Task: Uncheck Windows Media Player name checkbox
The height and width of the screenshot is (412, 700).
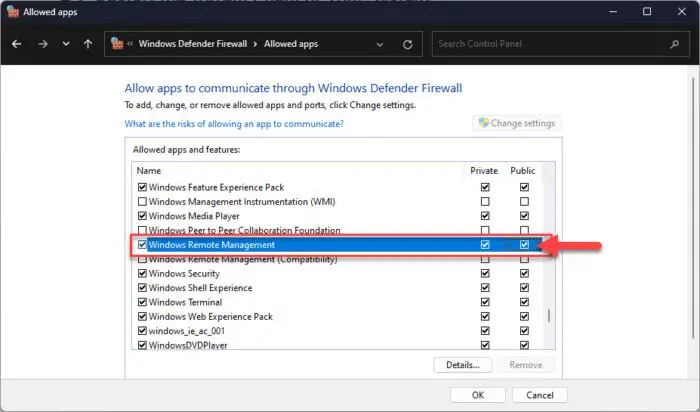Action: [x=142, y=216]
